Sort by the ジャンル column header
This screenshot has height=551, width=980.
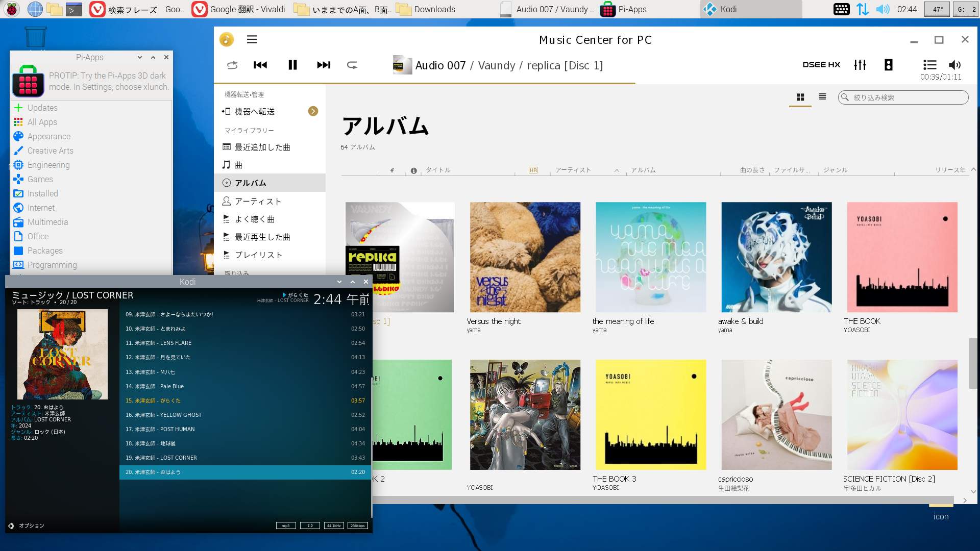pos(835,170)
